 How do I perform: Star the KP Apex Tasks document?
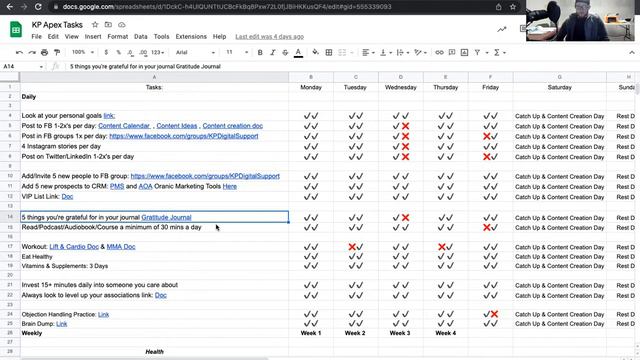pos(95,25)
